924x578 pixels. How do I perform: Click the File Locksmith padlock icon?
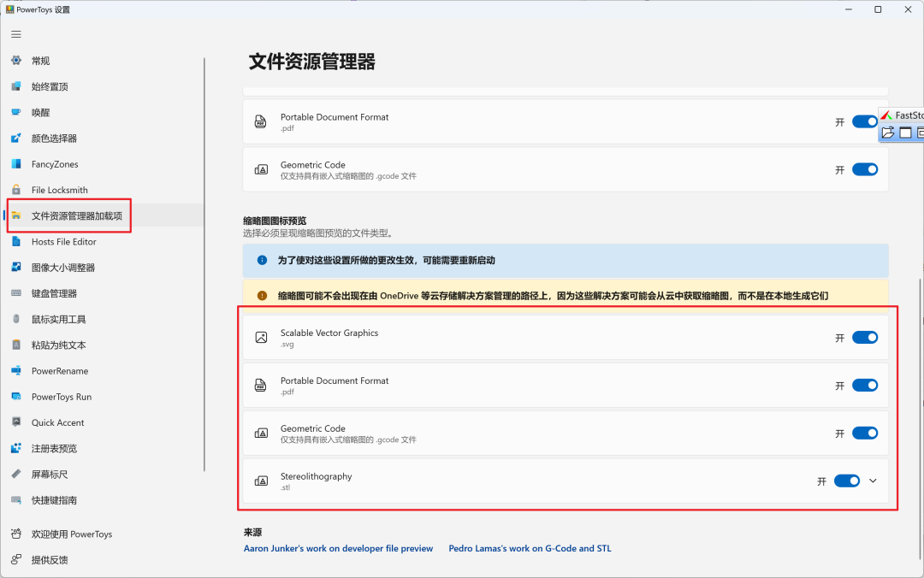pyautogui.click(x=16, y=190)
